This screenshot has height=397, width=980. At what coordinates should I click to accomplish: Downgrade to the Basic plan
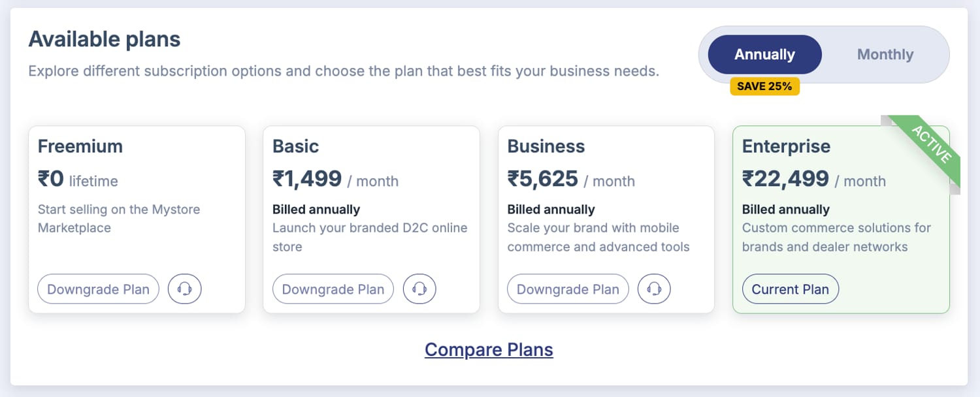[333, 289]
